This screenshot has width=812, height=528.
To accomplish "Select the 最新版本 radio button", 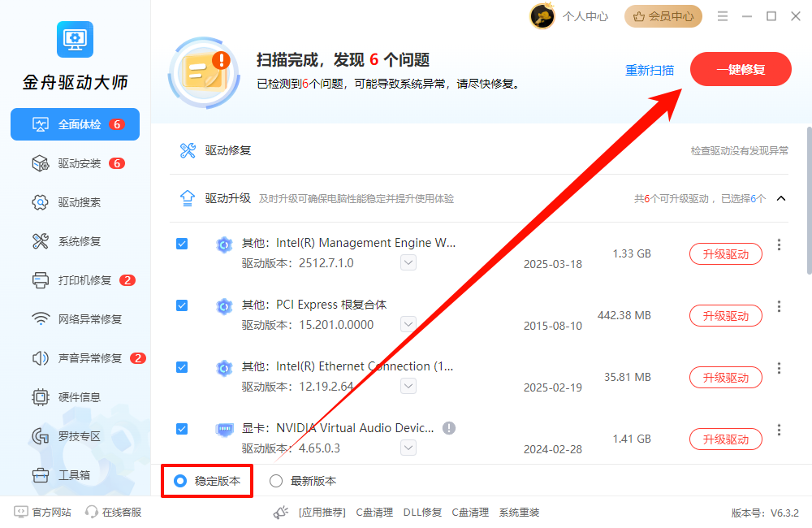I will click(x=276, y=481).
